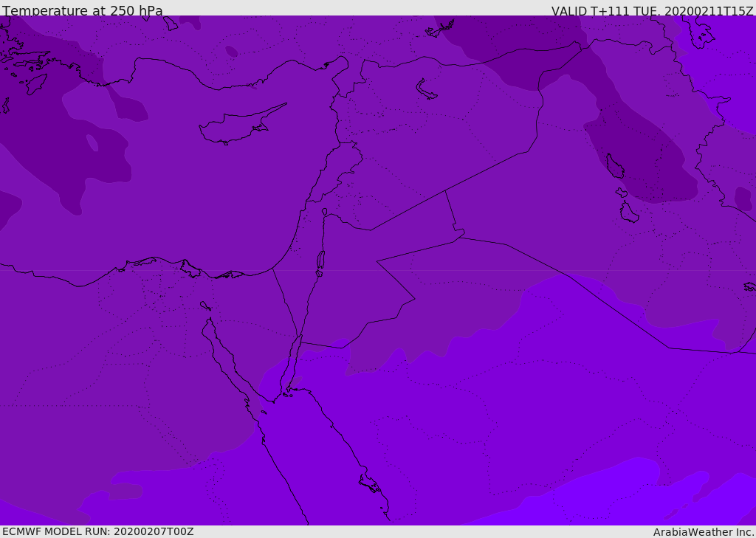Viewport: 756px width, 538px height.
Task: Click the 'ECMWF MODEL RUN: 20200207T00Z' text
Action: [x=98, y=532]
